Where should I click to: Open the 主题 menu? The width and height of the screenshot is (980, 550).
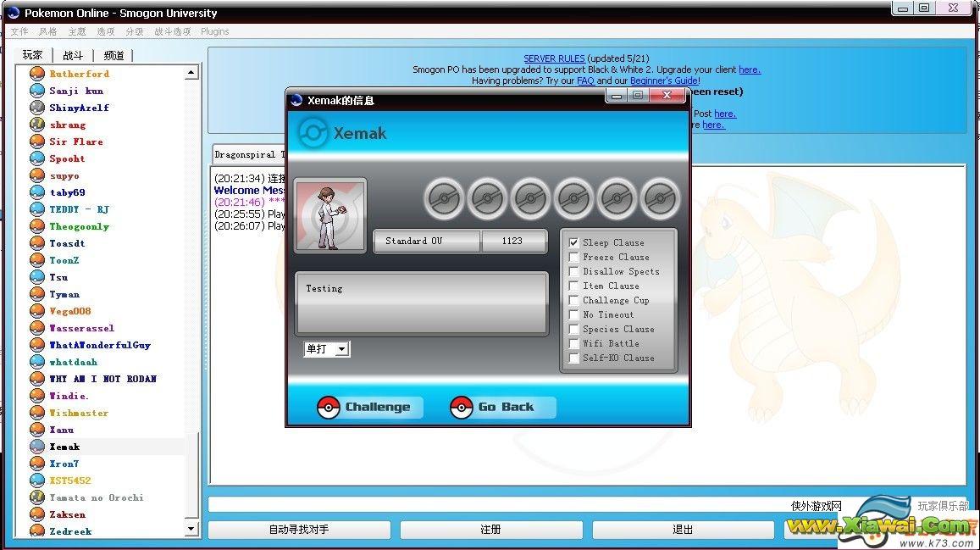pyautogui.click(x=77, y=31)
